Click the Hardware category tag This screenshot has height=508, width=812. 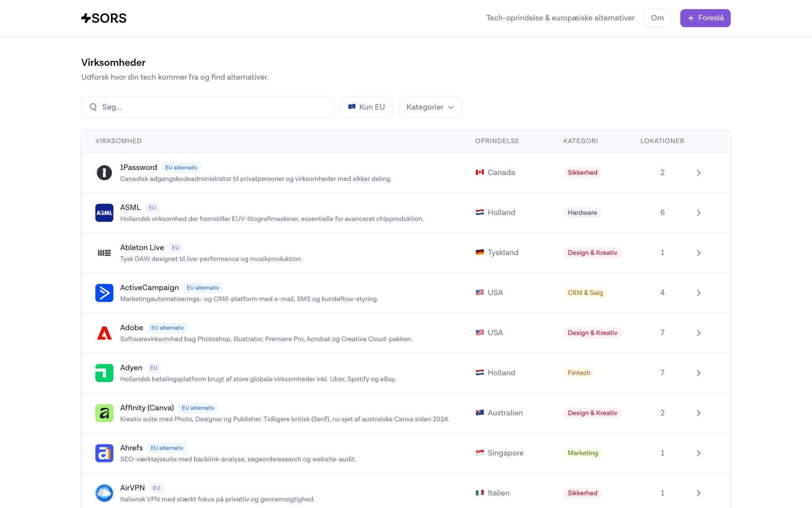(x=582, y=213)
